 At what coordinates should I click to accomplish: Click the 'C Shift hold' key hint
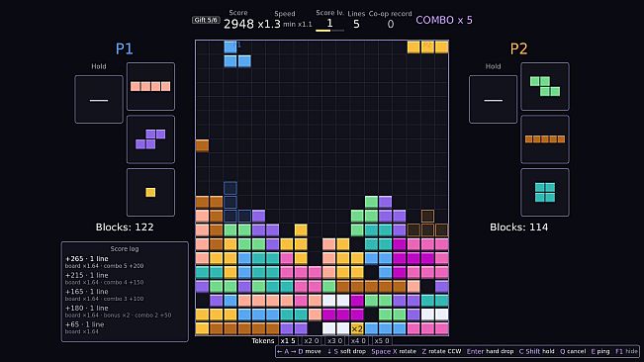coord(536,351)
